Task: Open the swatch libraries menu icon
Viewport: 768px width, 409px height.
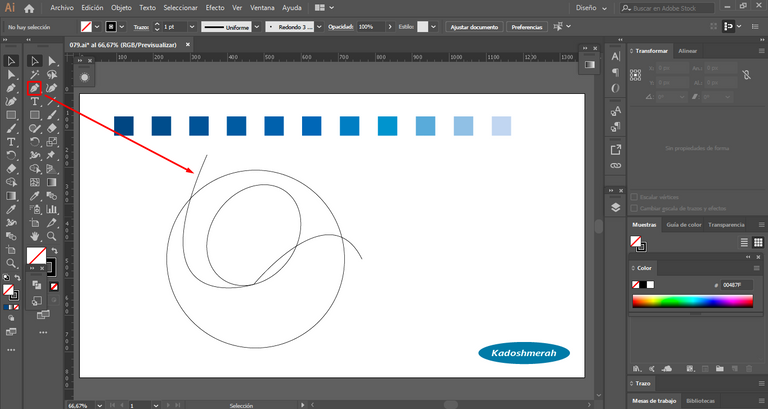Action: (x=637, y=368)
